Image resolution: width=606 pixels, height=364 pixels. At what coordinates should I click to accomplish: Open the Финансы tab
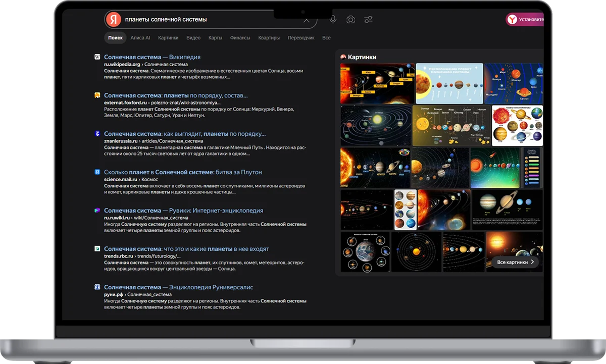coord(240,38)
